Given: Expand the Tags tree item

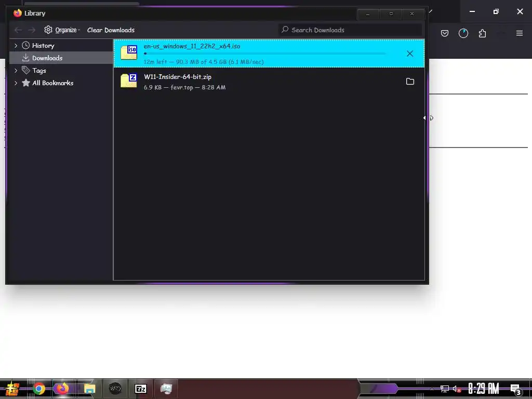Looking at the screenshot, I should point(16,71).
